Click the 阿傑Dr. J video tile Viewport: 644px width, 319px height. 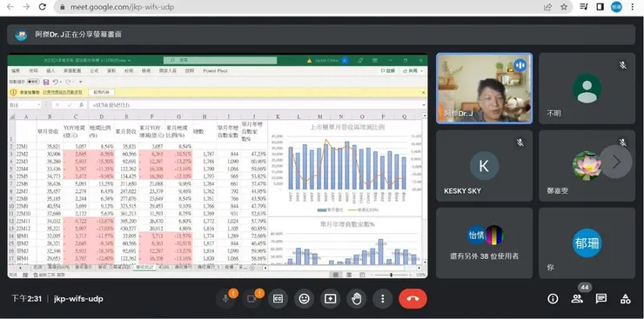[484, 88]
